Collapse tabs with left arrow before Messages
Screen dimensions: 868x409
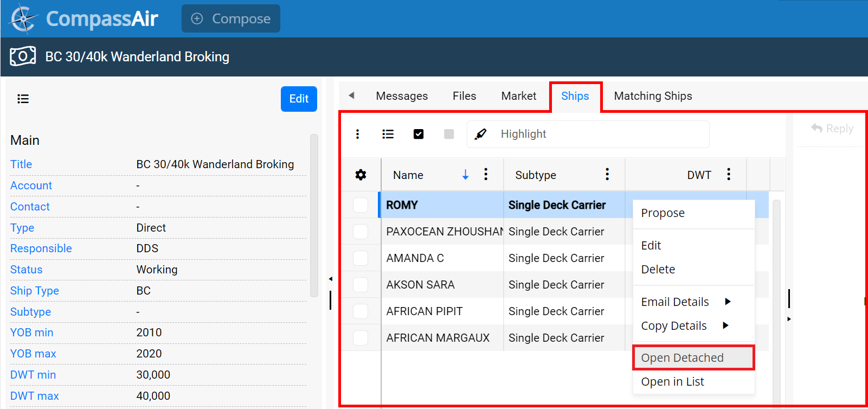click(x=351, y=95)
